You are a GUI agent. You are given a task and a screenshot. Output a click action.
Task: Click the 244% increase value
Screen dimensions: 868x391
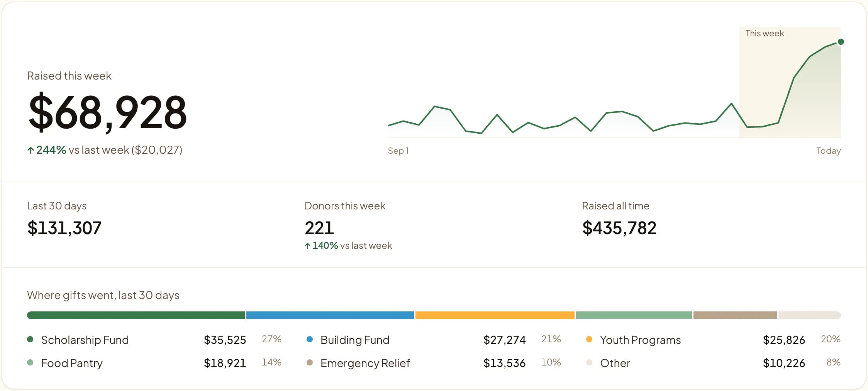click(x=51, y=150)
